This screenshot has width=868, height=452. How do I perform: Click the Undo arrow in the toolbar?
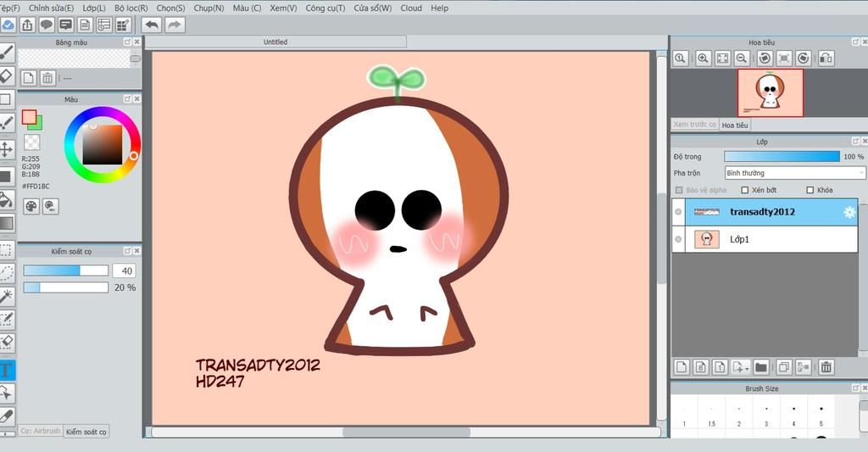coord(152,25)
